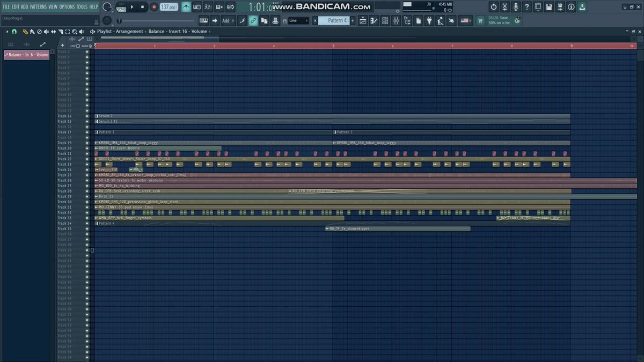Toggle playlist snap magnet icon
Screen dimensions: 644x362
pyautogui.click(x=14, y=32)
